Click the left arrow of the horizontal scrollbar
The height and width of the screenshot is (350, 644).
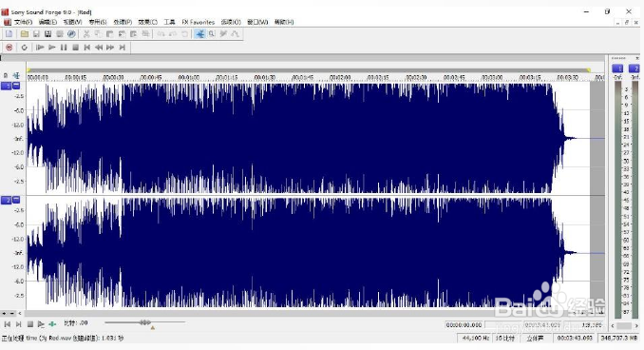[x=20, y=314]
